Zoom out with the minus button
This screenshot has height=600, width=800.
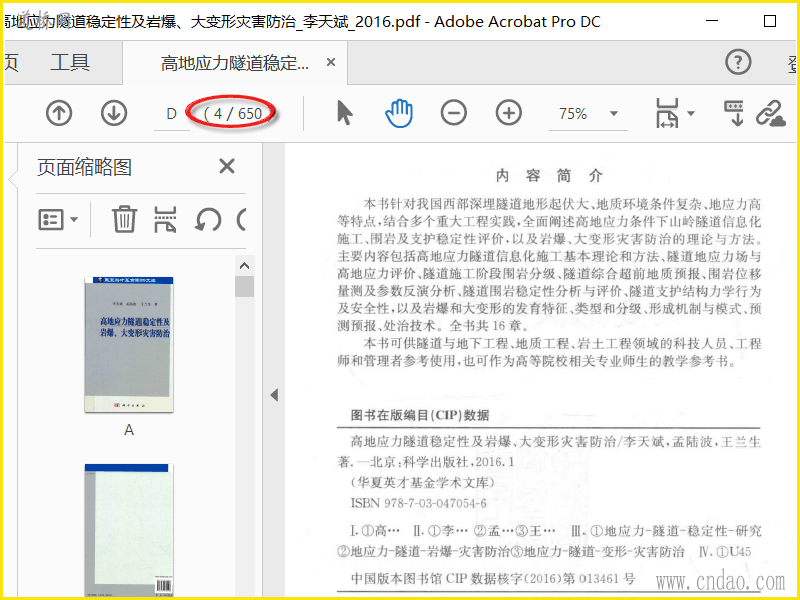click(454, 113)
